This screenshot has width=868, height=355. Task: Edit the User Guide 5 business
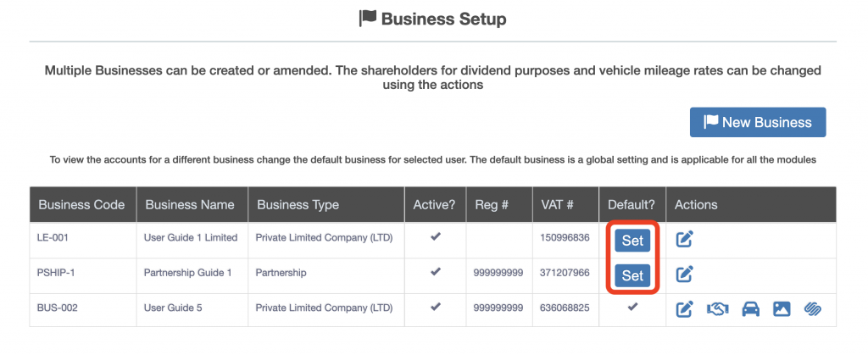pyautogui.click(x=685, y=308)
